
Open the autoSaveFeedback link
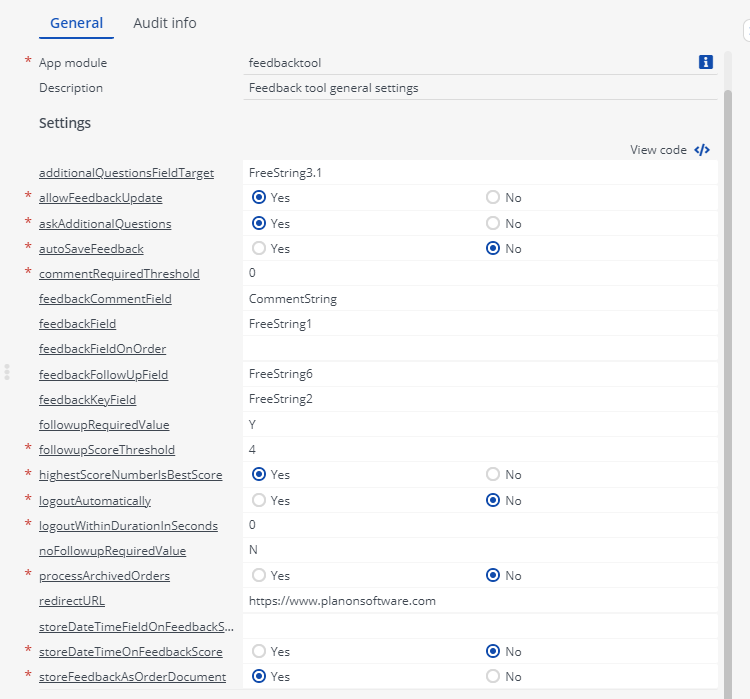pyautogui.click(x=91, y=249)
